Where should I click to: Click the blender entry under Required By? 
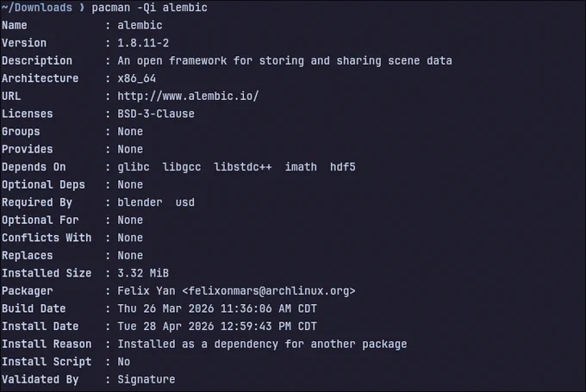140,202
